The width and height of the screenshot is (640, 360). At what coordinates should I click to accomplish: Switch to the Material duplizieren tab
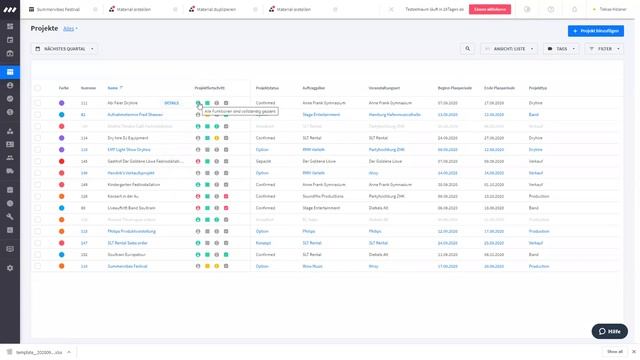[x=216, y=9]
